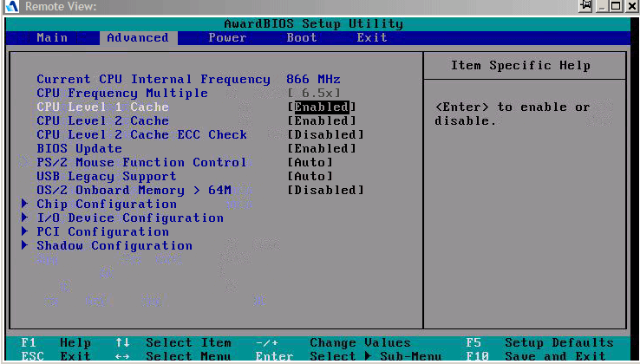Close the Remote View window
This screenshot has width=640, height=364.
[631, 6]
